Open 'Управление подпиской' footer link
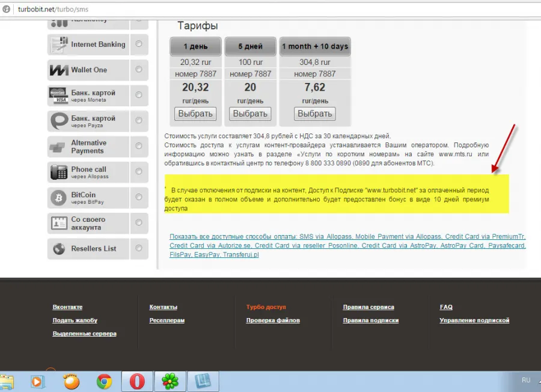541x392 pixels. pos(474,320)
